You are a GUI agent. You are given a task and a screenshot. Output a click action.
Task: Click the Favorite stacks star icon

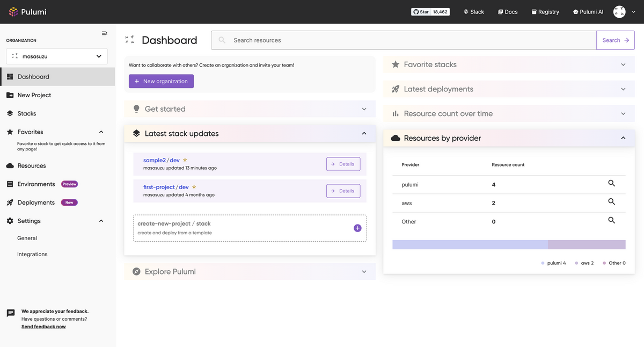pyautogui.click(x=396, y=64)
